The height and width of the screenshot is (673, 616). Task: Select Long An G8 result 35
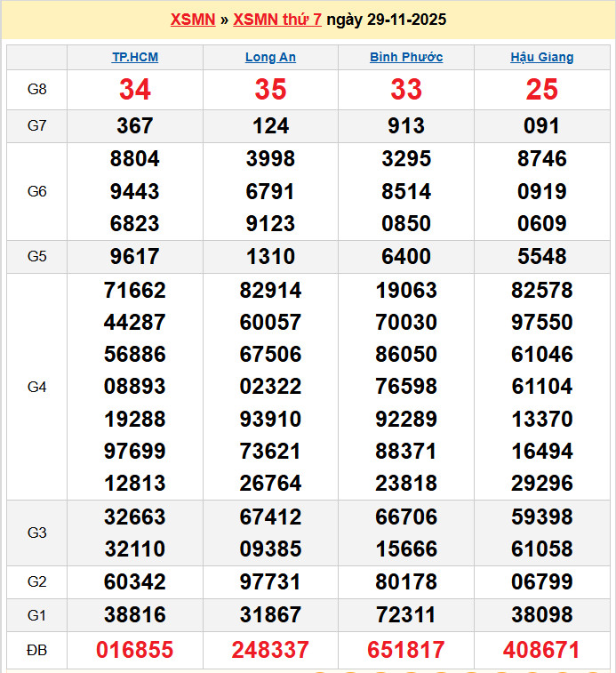(x=270, y=90)
